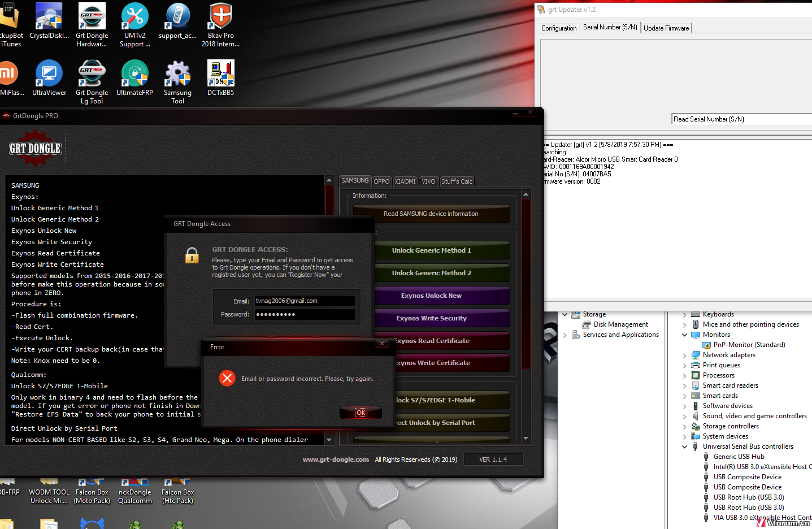Click the padlock icon in access dialog
Screen dimensions: 812x529
pyautogui.click(x=192, y=255)
